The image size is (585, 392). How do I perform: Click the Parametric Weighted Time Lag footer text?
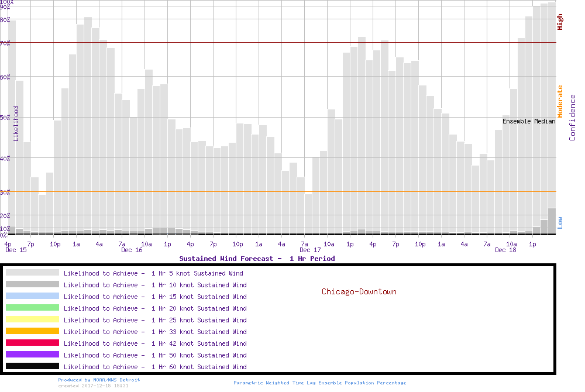click(x=319, y=383)
